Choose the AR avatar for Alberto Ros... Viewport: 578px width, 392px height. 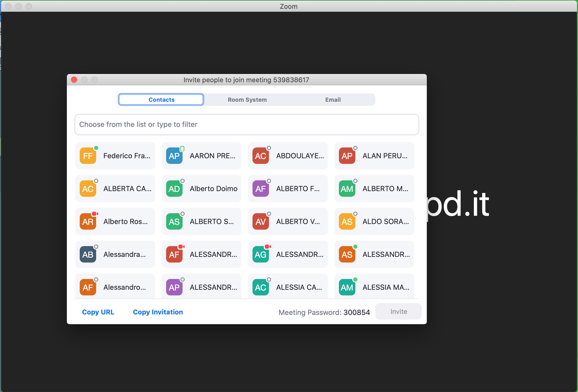point(88,222)
